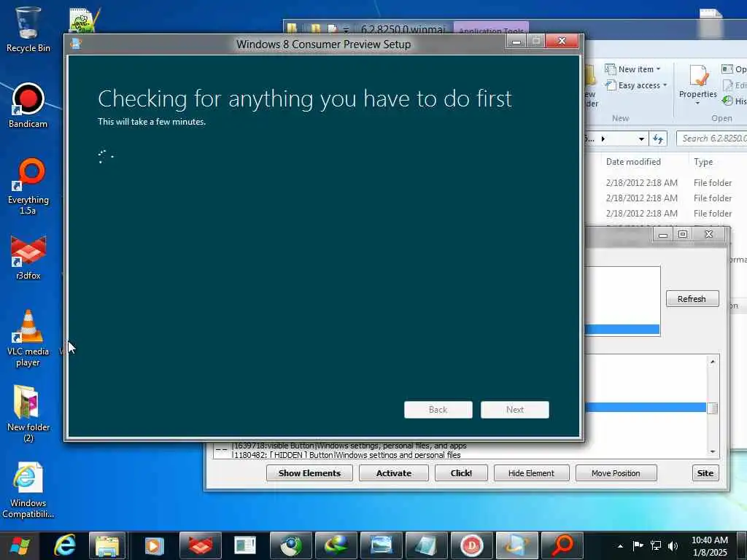The image size is (747, 560).
Task: Select the New folder (2) desktop icon
Action: (x=28, y=414)
